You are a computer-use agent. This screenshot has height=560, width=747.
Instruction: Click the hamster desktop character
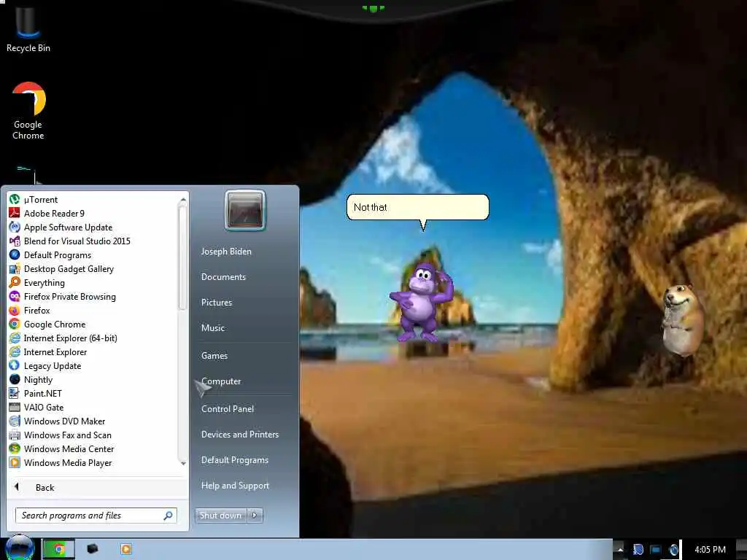click(682, 319)
